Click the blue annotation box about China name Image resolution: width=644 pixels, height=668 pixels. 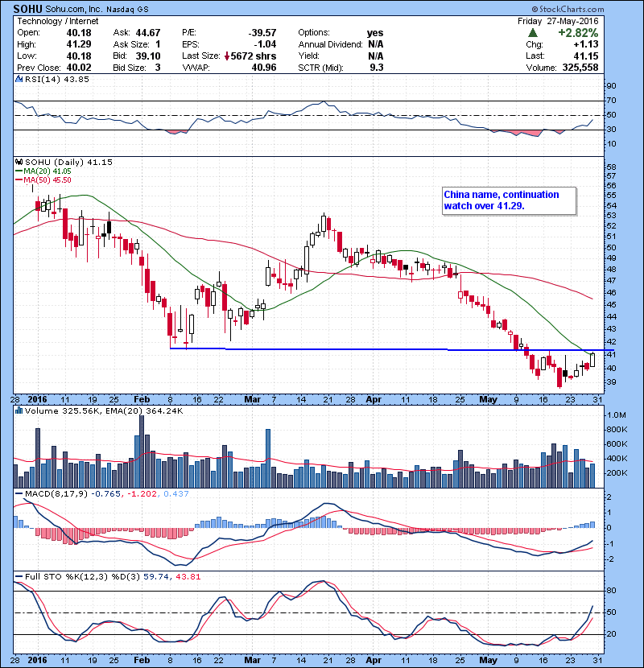[510, 200]
